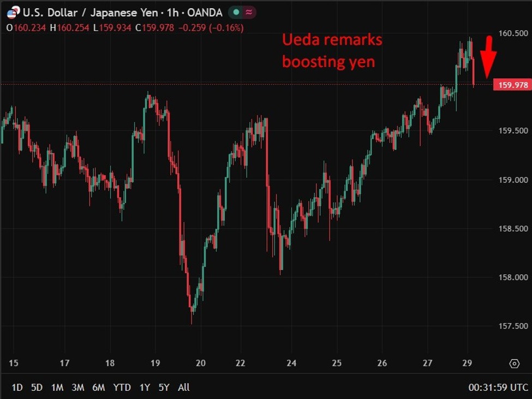Select the All date range

click(183, 388)
